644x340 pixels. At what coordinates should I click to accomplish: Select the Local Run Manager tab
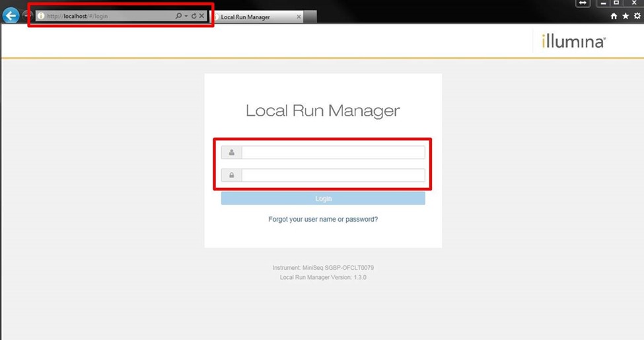point(251,17)
